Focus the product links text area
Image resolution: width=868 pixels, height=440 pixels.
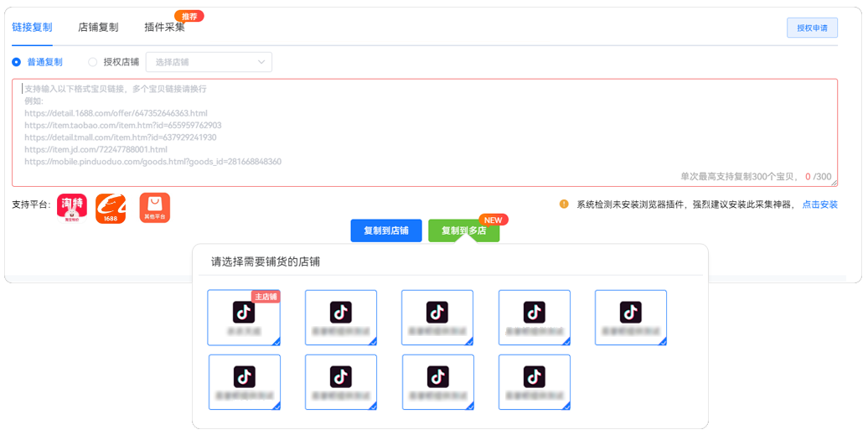425,132
